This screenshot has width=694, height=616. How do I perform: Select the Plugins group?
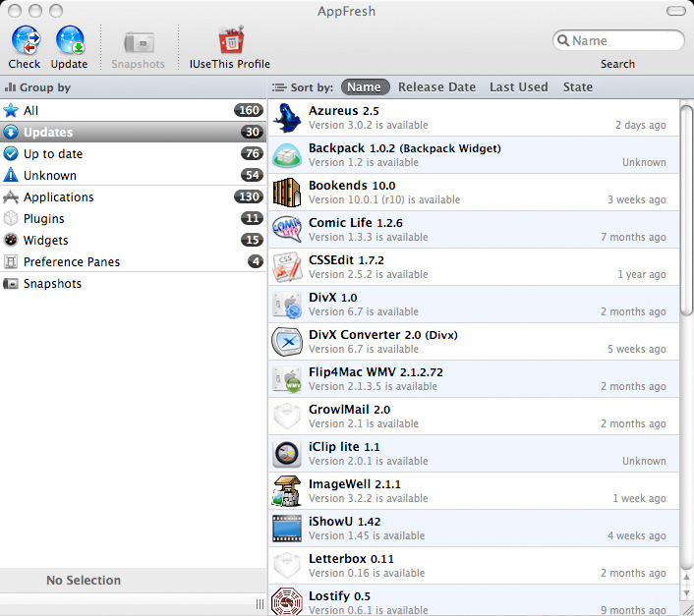[x=133, y=218]
